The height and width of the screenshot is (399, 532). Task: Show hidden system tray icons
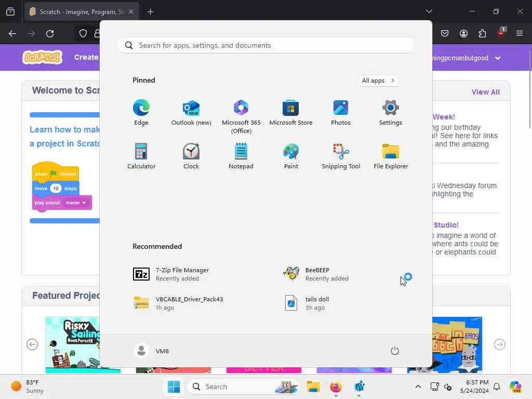point(418,387)
